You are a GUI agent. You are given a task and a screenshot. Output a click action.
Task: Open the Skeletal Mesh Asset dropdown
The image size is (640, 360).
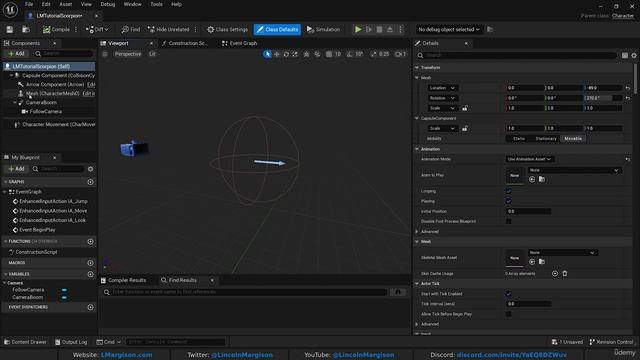point(562,253)
